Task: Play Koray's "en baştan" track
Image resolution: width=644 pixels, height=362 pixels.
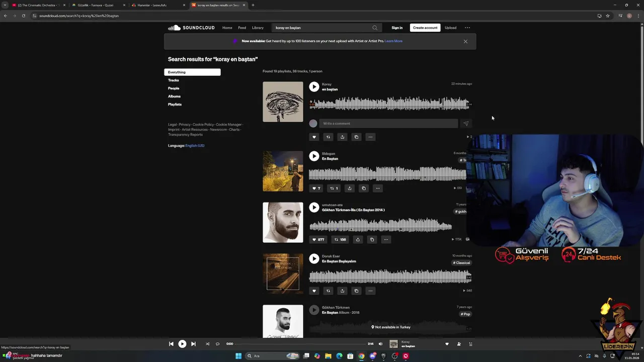Action: [x=314, y=87]
